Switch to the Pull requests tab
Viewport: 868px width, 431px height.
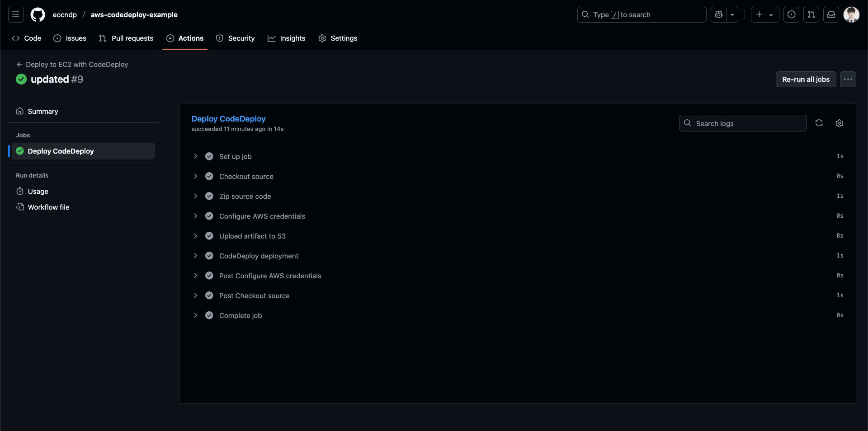click(126, 38)
